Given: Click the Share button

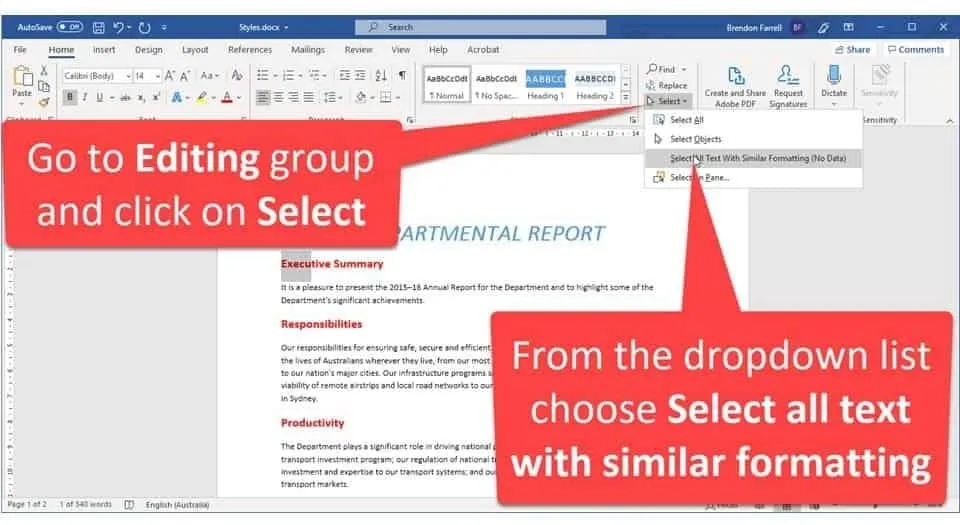Looking at the screenshot, I should pyautogui.click(x=852, y=50).
